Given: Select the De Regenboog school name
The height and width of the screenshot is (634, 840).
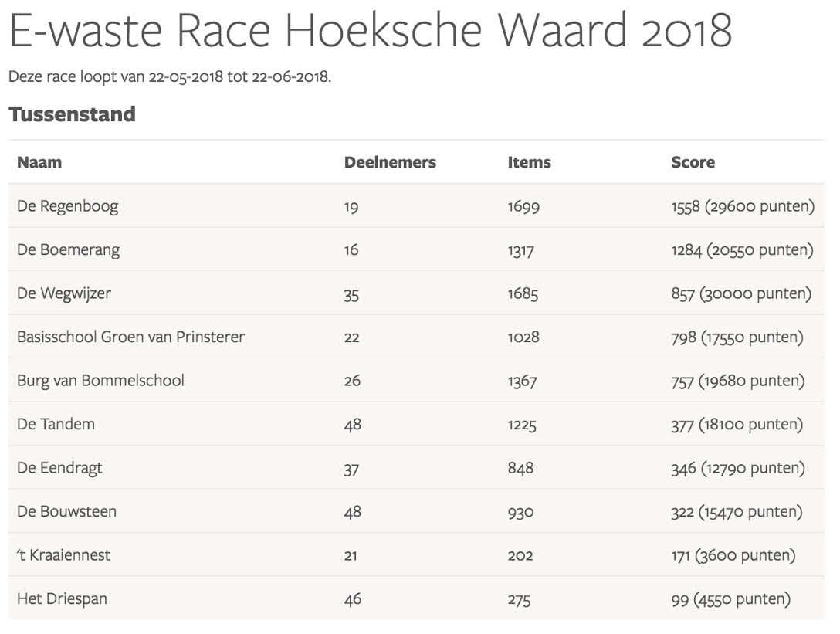Looking at the screenshot, I should click(68, 206).
